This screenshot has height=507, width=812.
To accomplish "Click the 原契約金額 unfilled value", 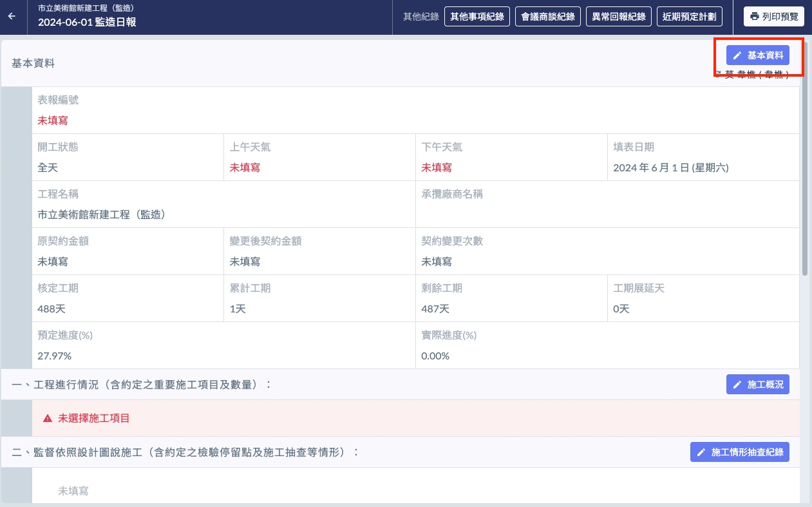I will point(53,262).
